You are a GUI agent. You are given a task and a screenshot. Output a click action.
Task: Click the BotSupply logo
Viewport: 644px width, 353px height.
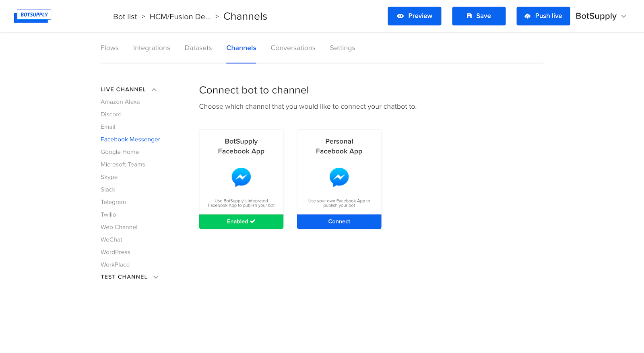pos(33,16)
